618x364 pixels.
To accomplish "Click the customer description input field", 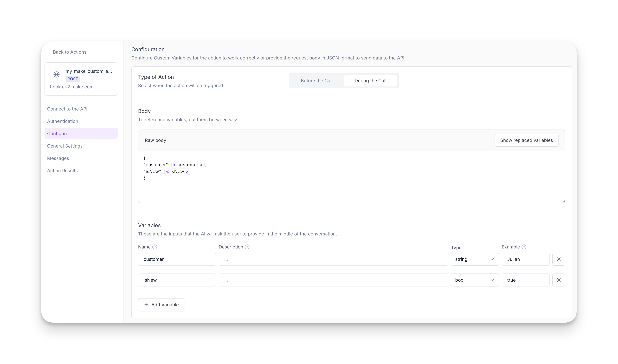I will pos(333,259).
